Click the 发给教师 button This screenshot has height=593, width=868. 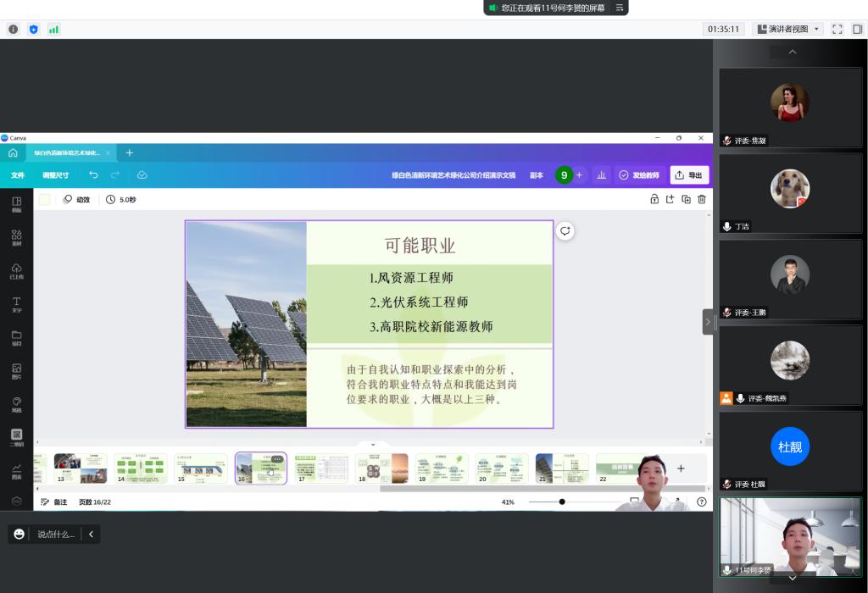pyautogui.click(x=639, y=175)
